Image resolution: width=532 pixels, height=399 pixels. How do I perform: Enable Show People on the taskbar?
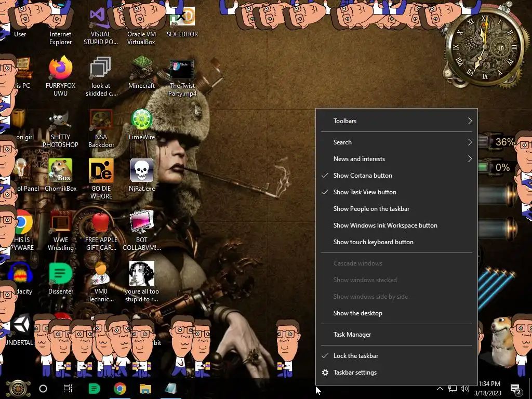click(396, 209)
